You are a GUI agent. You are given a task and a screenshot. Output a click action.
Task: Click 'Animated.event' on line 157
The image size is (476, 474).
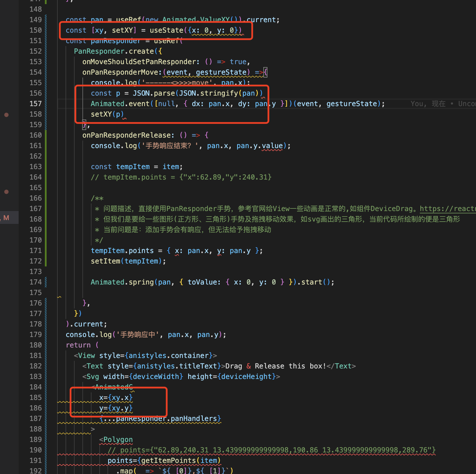click(x=120, y=104)
